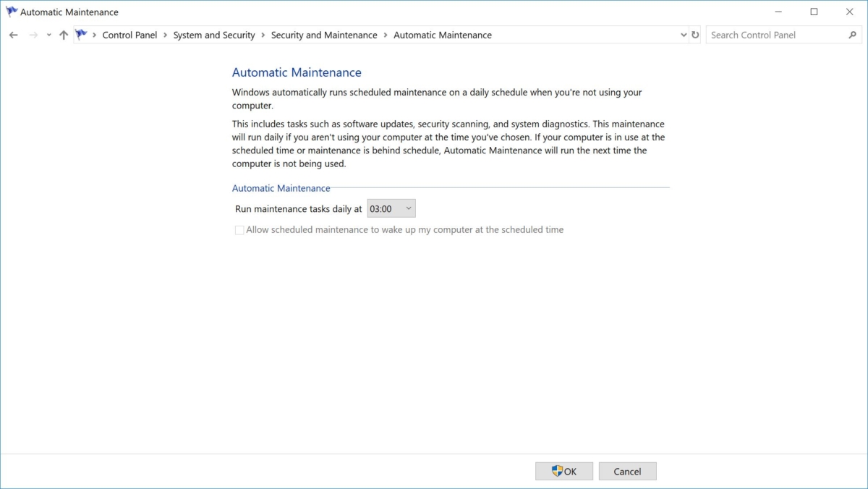Select Control Panel in the breadcrumb
The height and width of the screenshot is (489, 868).
[129, 35]
